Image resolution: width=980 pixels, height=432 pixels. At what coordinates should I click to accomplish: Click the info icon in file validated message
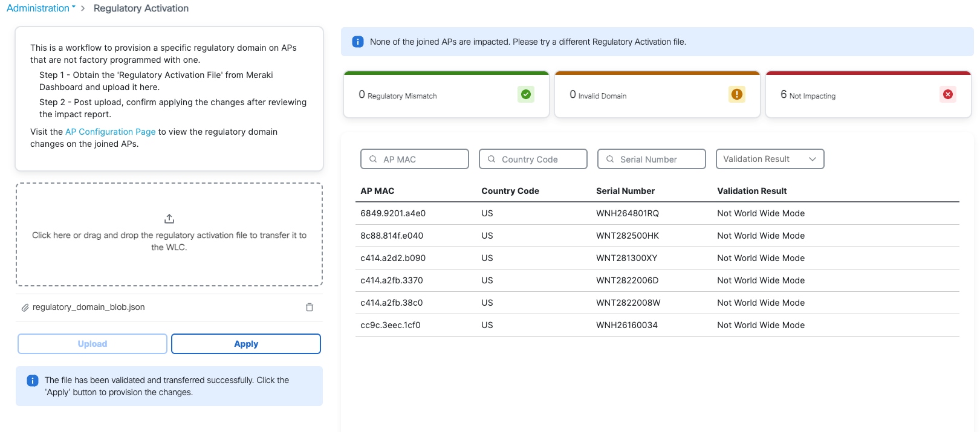33,381
